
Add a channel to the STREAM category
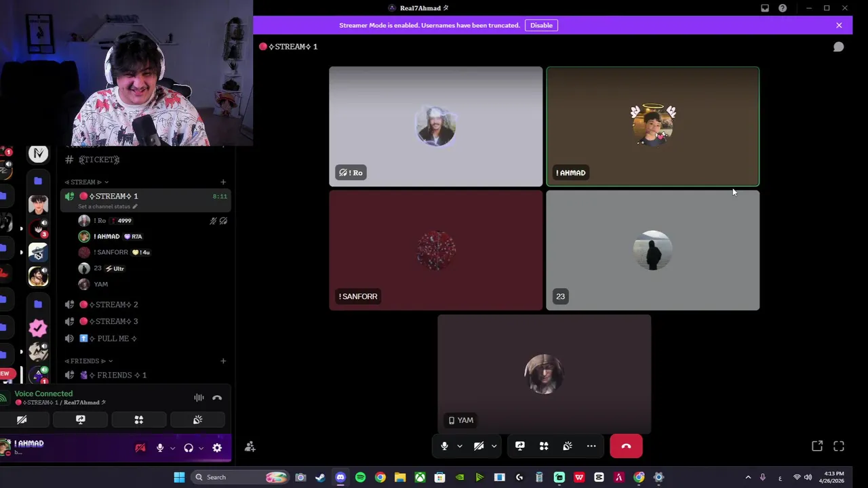(x=223, y=182)
